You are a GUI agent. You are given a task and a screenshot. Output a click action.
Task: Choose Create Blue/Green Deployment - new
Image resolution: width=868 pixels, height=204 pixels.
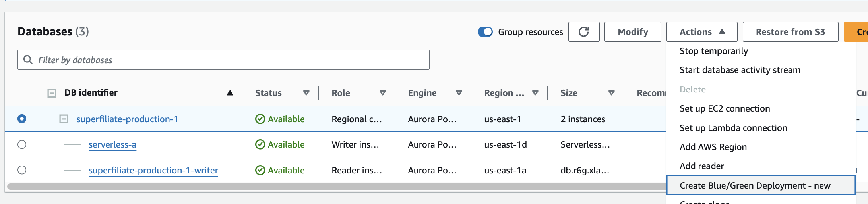pyautogui.click(x=761, y=185)
